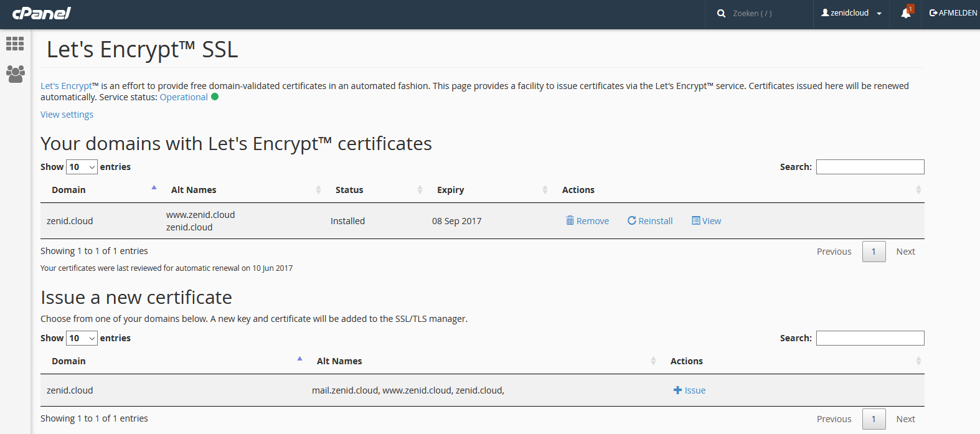Open the View settings link
Image resolution: width=980 pixels, height=434 pixels.
pos(67,115)
